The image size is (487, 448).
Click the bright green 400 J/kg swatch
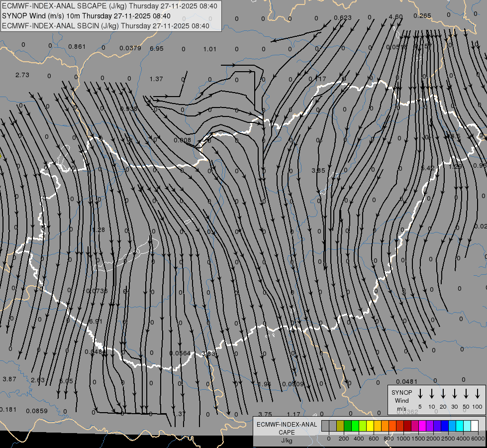coord(355,426)
